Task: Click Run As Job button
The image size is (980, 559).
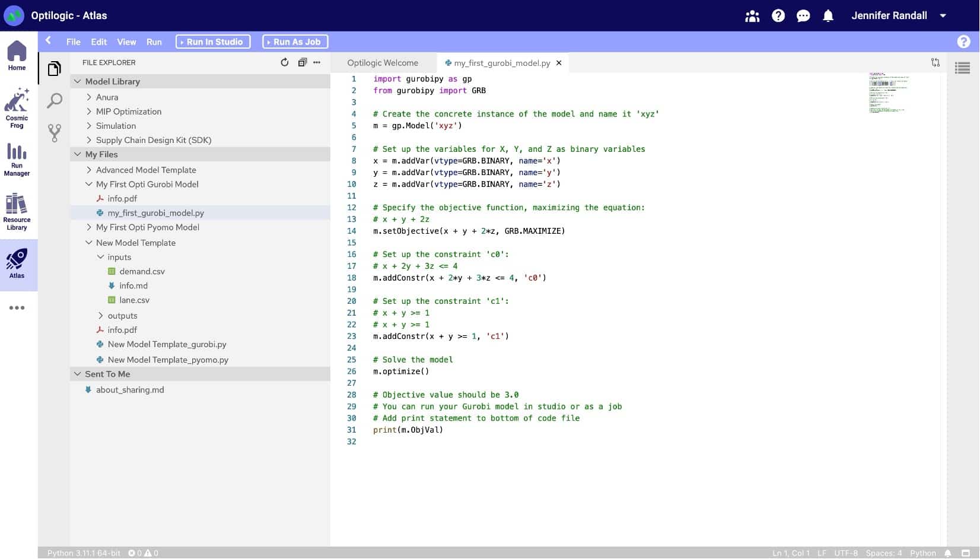Action: (295, 42)
